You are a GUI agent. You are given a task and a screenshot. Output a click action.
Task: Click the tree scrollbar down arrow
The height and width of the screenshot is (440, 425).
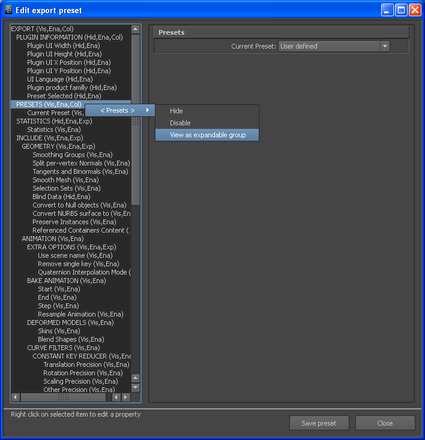pos(135,388)
